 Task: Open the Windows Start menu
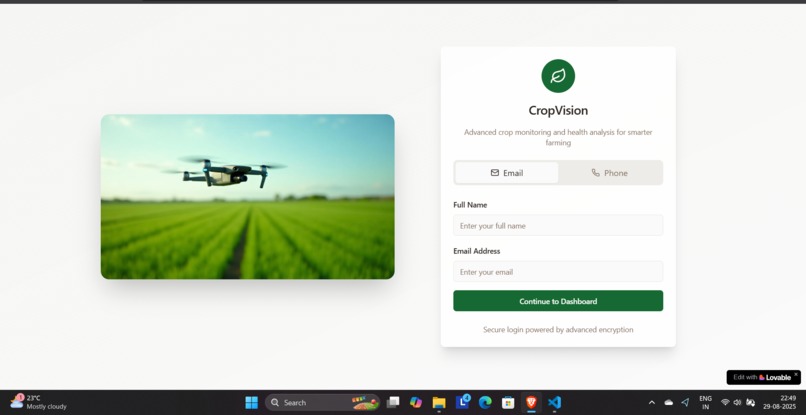(x=251, y=402)
